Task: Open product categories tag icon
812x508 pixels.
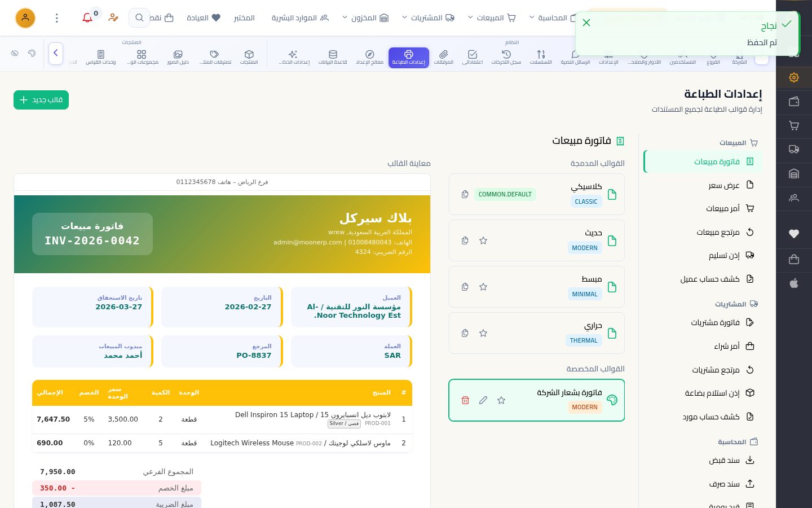Action: point(215,57)
